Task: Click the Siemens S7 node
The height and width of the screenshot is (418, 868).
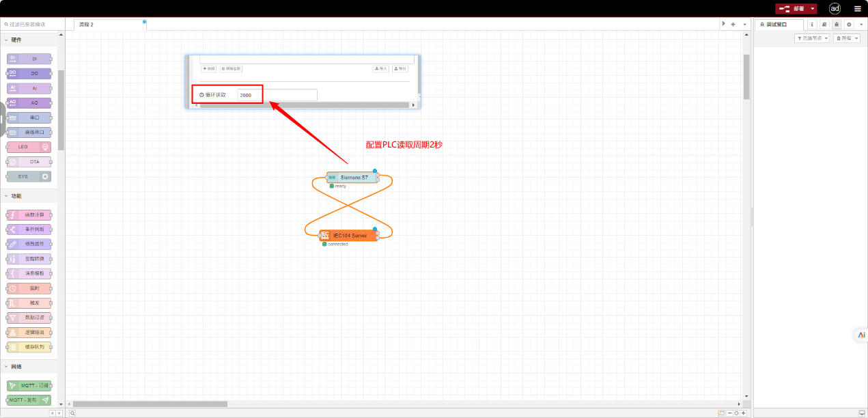Action: click(x=353, y=178)
